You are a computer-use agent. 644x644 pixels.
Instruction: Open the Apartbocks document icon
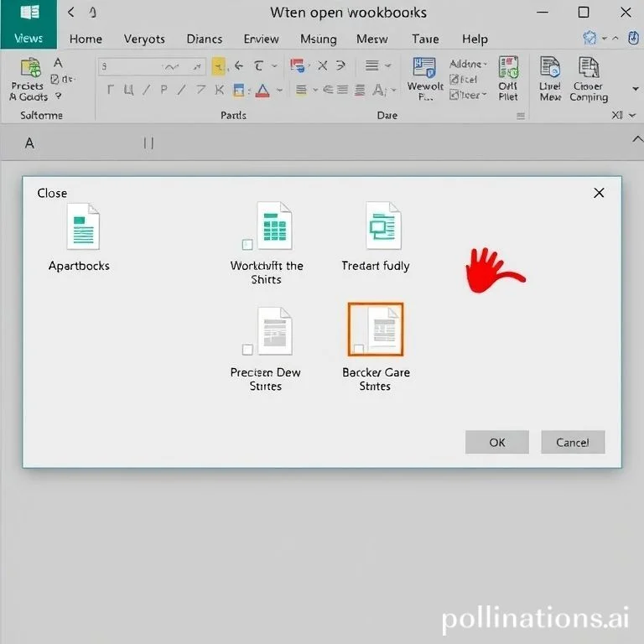coord(82,227)
